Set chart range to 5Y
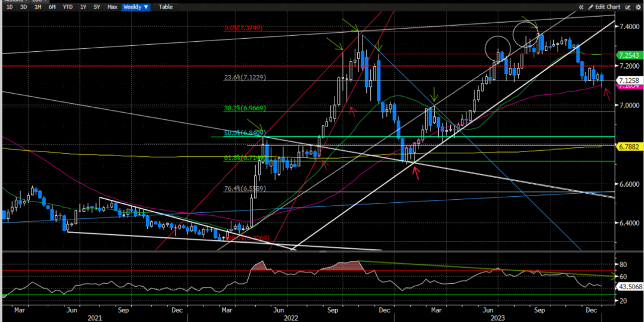 97,7
